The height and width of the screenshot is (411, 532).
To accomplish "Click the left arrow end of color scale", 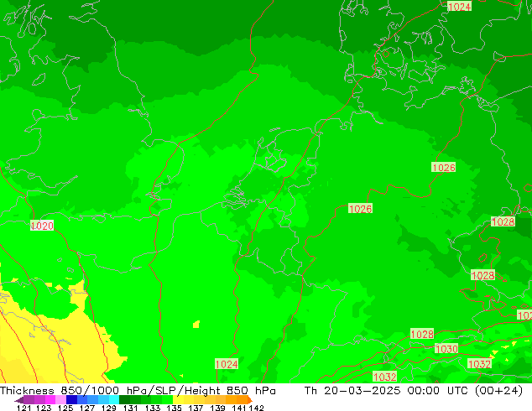I will click(19, 400).
